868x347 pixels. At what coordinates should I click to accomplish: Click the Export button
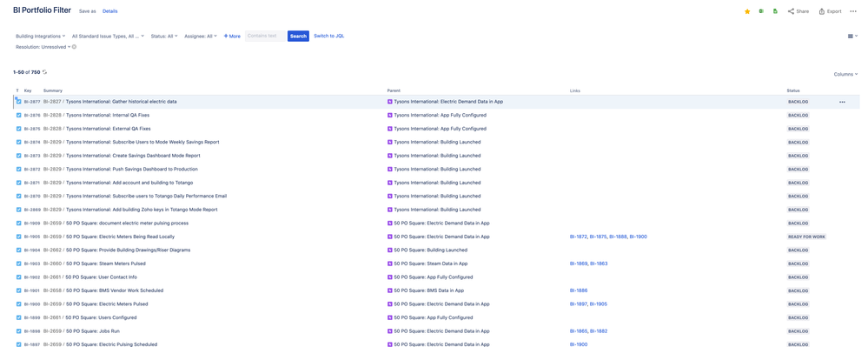(830, 11)
